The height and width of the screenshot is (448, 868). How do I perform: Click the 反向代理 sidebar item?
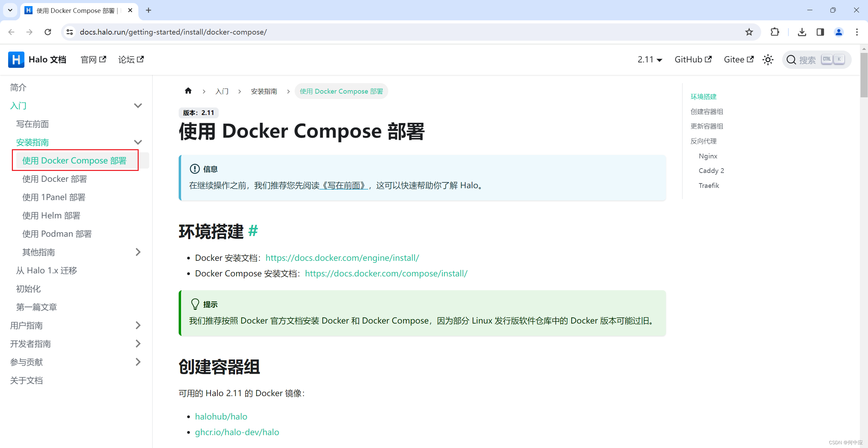click(704, 140)
